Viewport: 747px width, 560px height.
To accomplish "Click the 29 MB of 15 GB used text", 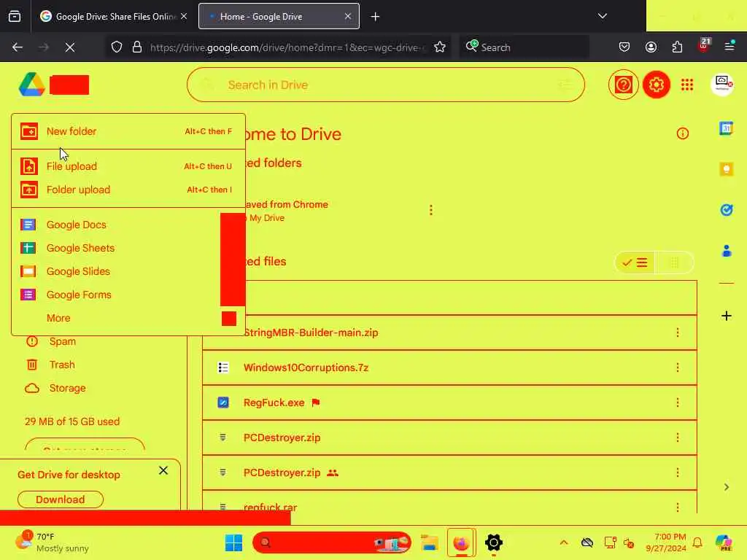I will (72, 421).
